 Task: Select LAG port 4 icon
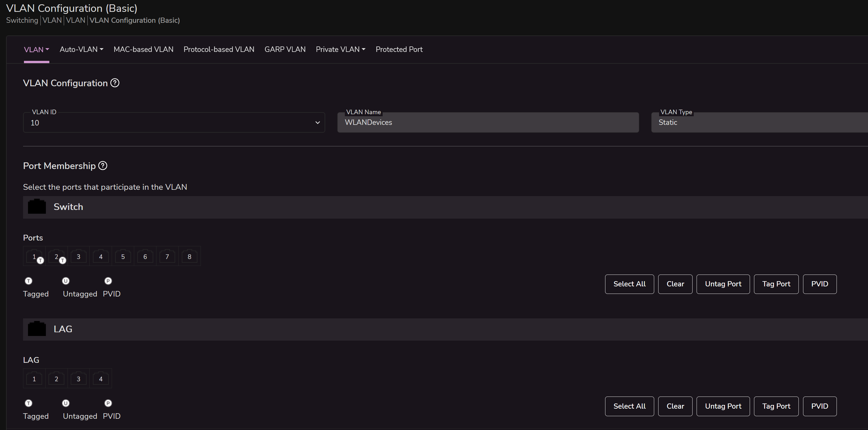pos(101,379)
